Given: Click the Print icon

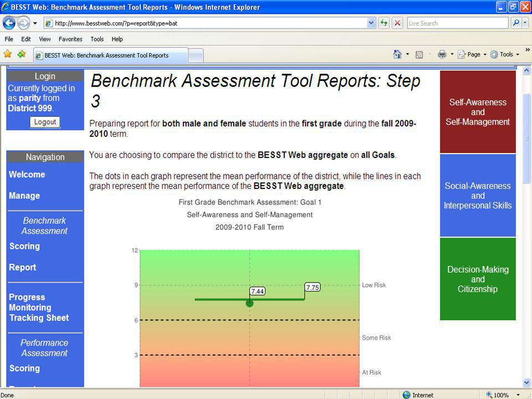Looking at the screenshot, I should coord(442,54).
